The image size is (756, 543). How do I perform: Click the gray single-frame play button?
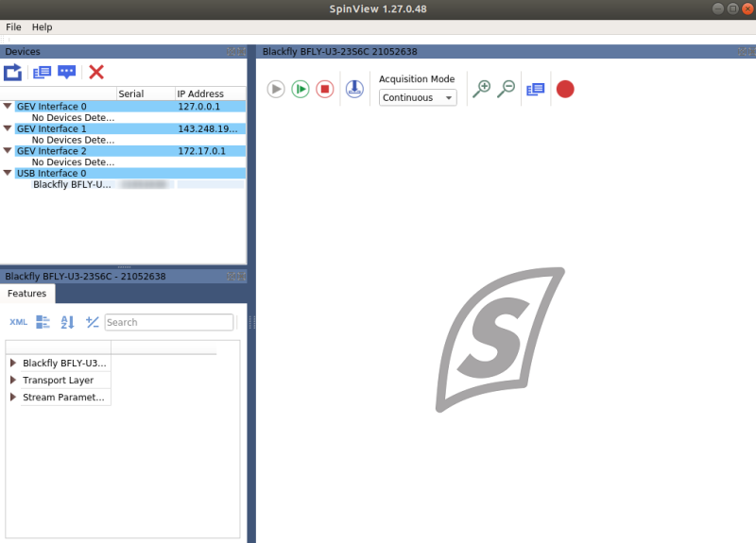point(276,89)
